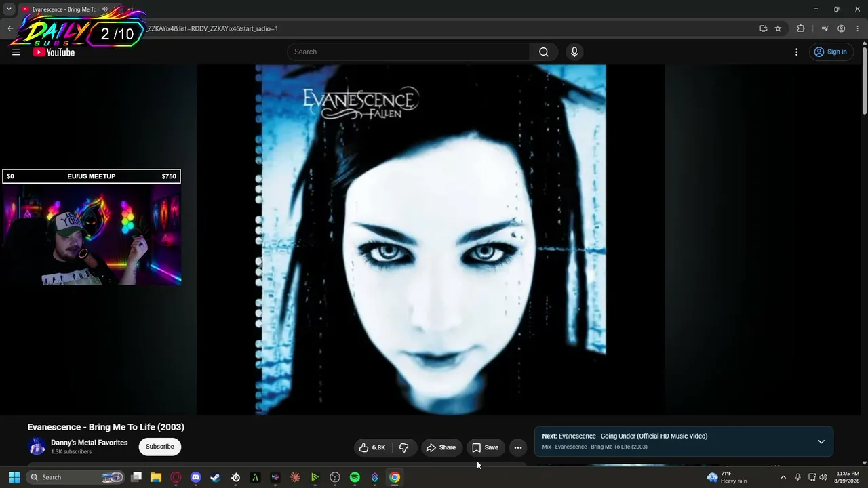Install YouTube app from address bar icon

tap(764, 28)
